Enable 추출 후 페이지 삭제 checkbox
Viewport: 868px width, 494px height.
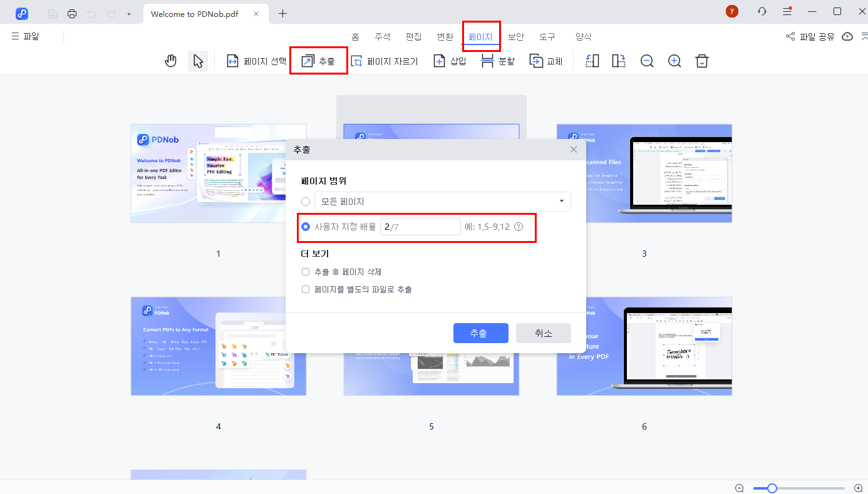pos(306,272)
